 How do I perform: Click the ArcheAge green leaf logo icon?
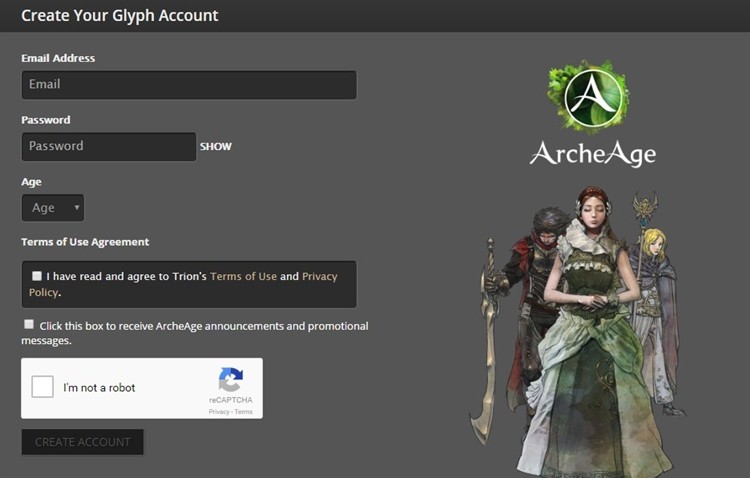click(589, 97)
